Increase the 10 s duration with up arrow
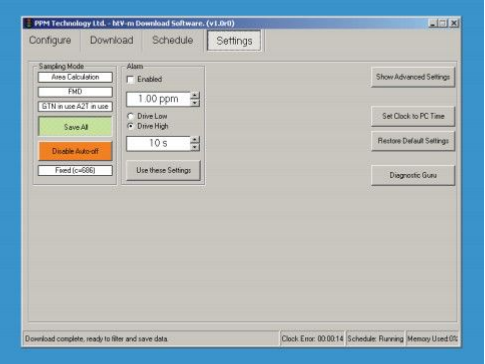The height and width of the screenshot is (364, 485). click(195, 140)
